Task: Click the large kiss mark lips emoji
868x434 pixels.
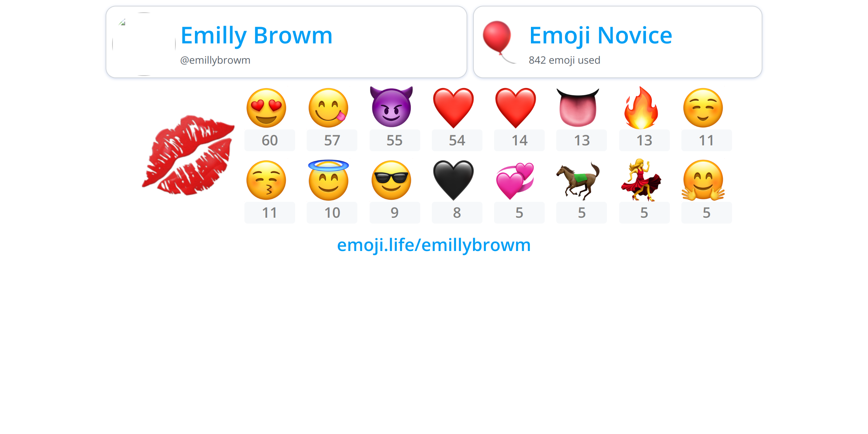Action: [188, 155]
